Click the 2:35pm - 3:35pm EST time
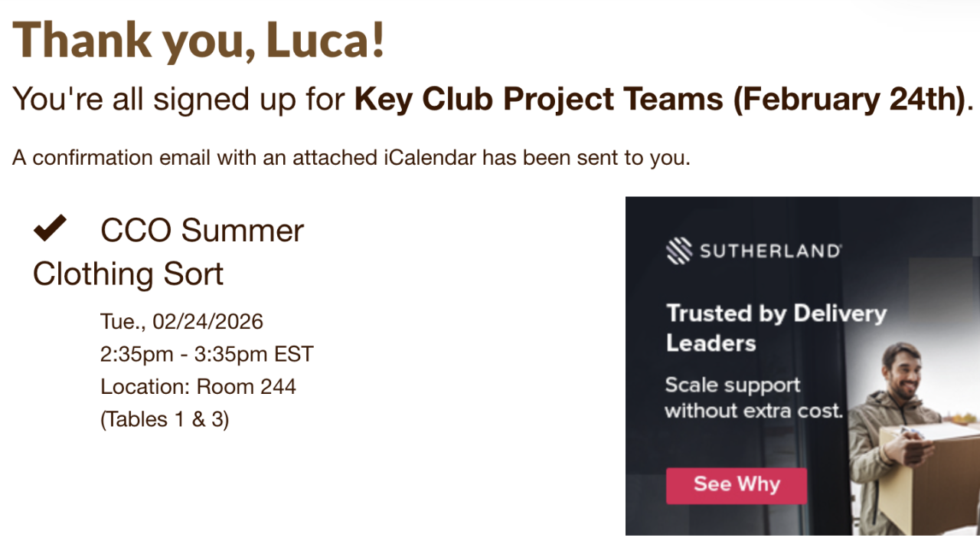The width and height of the screenshot is (980, 541). point(207,354)
